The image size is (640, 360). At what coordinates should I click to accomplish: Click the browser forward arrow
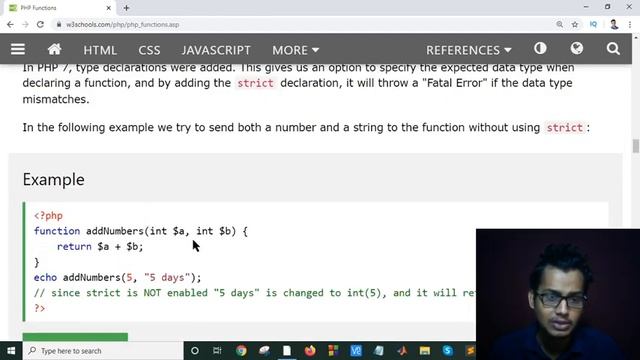tap(25, 24)
